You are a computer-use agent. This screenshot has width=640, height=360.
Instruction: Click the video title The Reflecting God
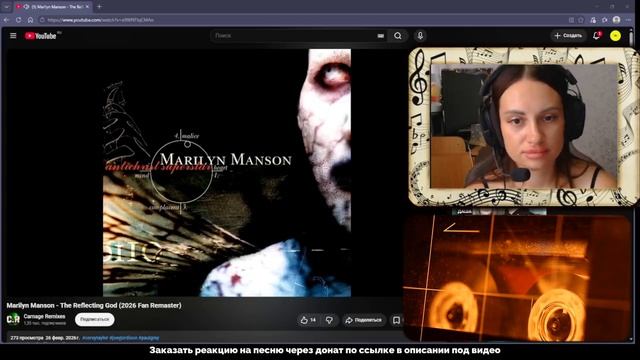94,305
